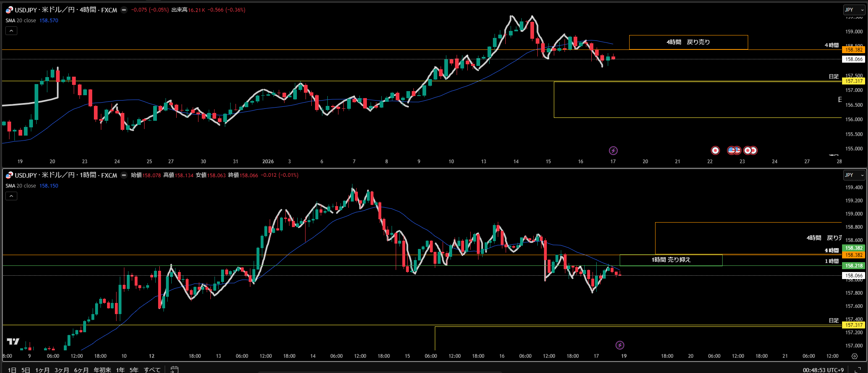The width and height of the screenshot is (868, 373).
Task: Click the すべて range button
Action: 152,370
